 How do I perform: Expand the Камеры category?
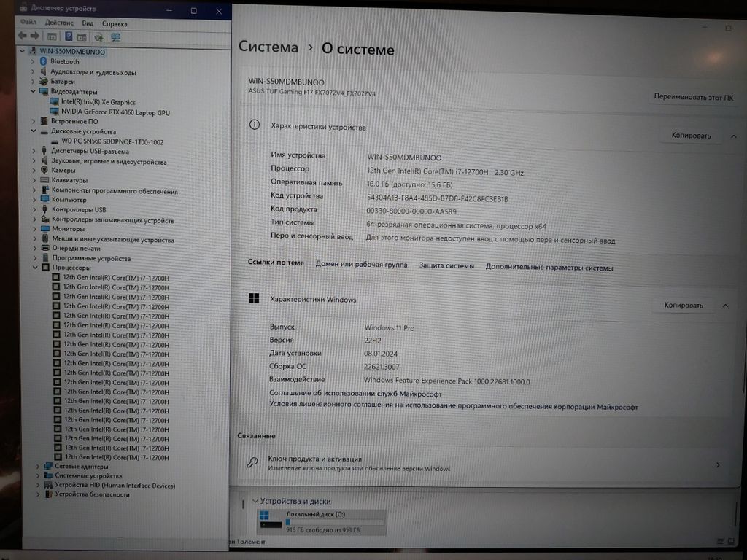pos(34,170)
